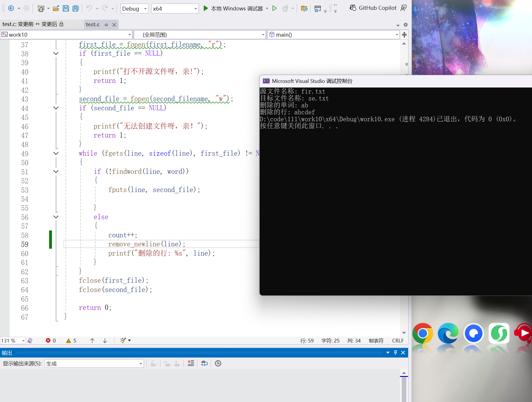Pin the test.c tab

(106, 25)
